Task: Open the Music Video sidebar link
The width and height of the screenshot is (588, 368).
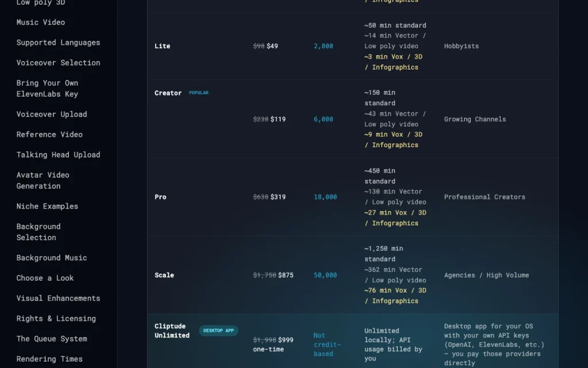Action: 41,22
